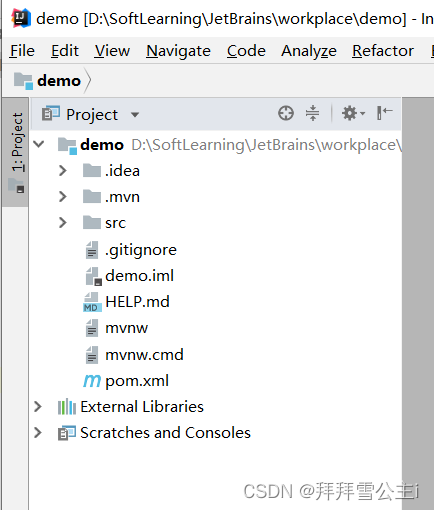The width and height of the screenshot is (434, 510).
Task: Open the View menu
Action: pos(112,51)
